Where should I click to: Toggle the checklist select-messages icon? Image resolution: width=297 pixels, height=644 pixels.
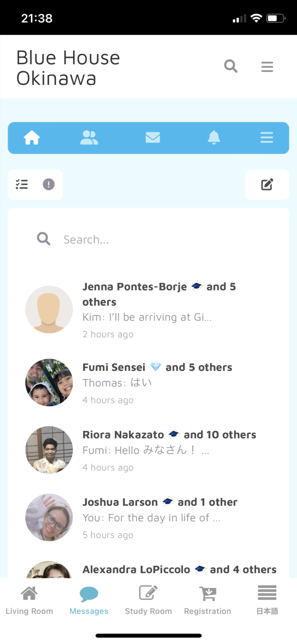point(22,184)
